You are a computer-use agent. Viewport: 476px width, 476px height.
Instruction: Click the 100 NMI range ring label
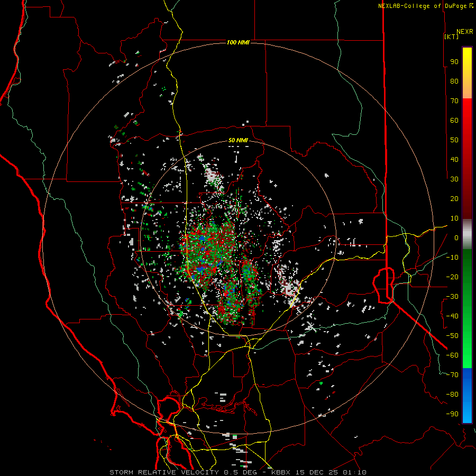[238, 42]
